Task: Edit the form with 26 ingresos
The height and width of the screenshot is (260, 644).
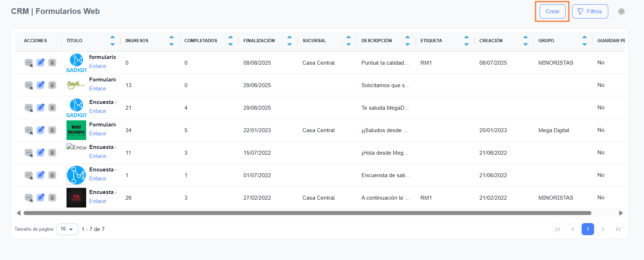Action: 41,197
